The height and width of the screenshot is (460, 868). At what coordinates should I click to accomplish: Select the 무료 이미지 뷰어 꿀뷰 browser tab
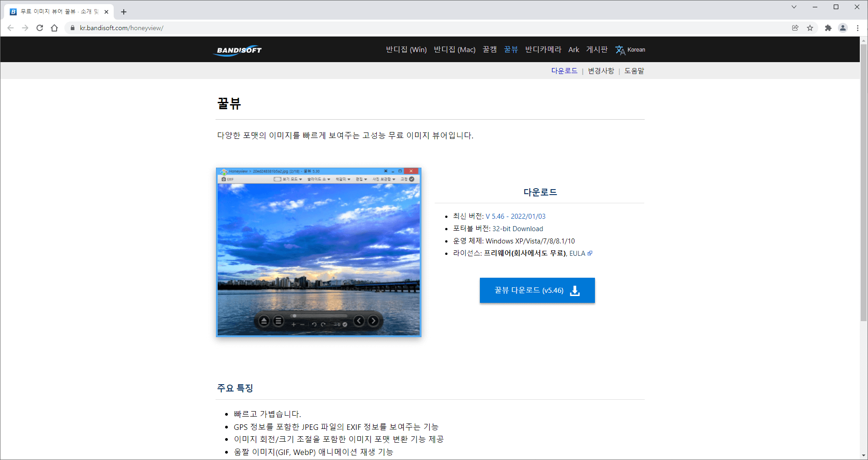(x=59, y=12)
